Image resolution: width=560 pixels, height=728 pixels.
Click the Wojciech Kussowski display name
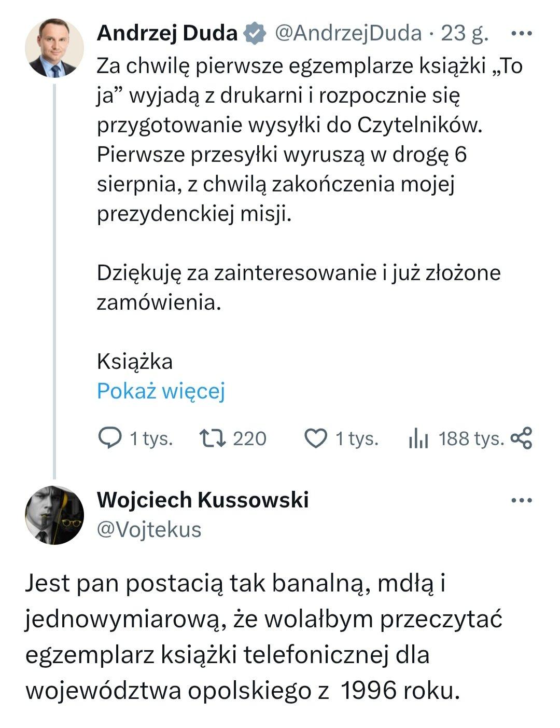coord(203,500)
